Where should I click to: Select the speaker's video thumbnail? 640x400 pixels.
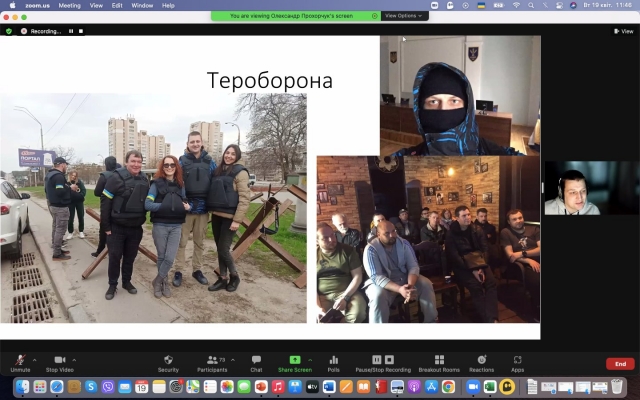click(592, 188)
